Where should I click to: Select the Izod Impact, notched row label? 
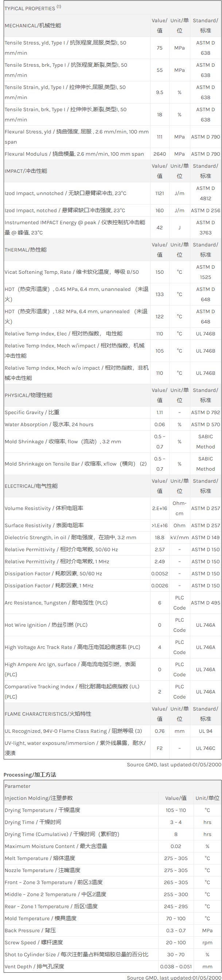[65, 210]
